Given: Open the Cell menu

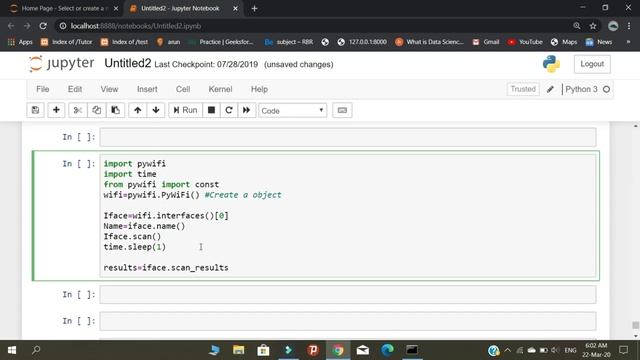Looking at the screenshot, I should tap(183, 89).
